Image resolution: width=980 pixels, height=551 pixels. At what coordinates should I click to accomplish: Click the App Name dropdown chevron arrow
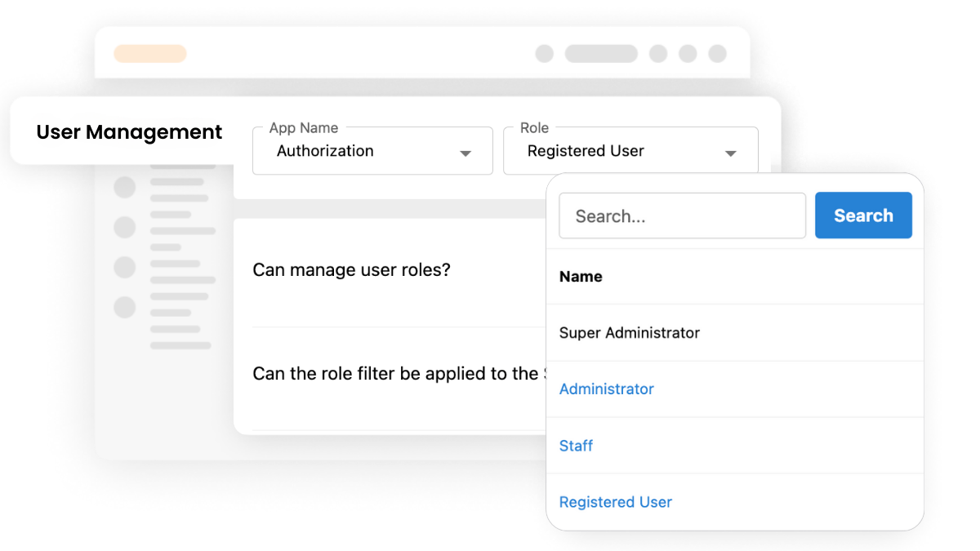pyautogui.click(x=465, y=153)
